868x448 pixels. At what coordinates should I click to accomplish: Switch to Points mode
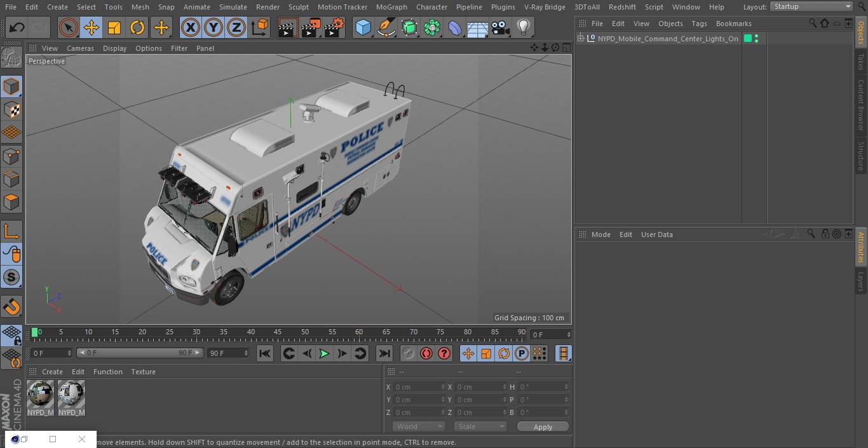pyautogui.click(x=11, y=156)
